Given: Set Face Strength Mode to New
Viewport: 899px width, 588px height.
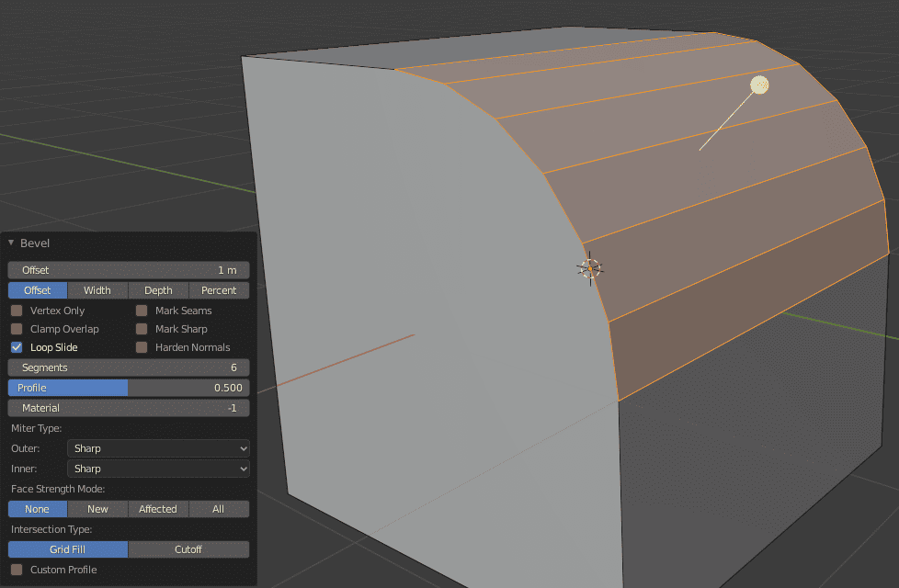Looking at the screenshot, I should 97,509.
